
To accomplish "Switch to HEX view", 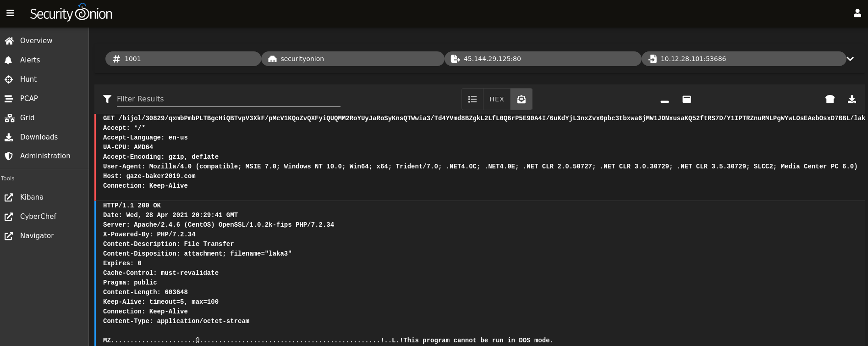I will [497, 99].
